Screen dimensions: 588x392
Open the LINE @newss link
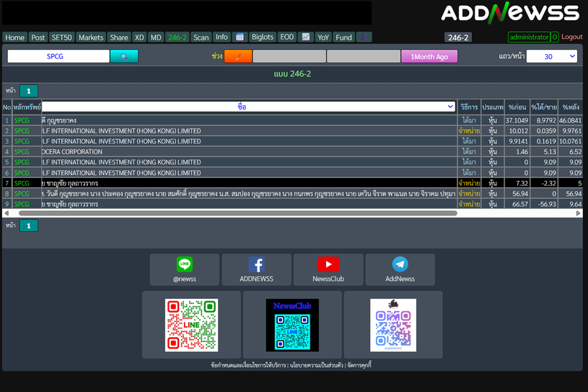coord(185,269)
